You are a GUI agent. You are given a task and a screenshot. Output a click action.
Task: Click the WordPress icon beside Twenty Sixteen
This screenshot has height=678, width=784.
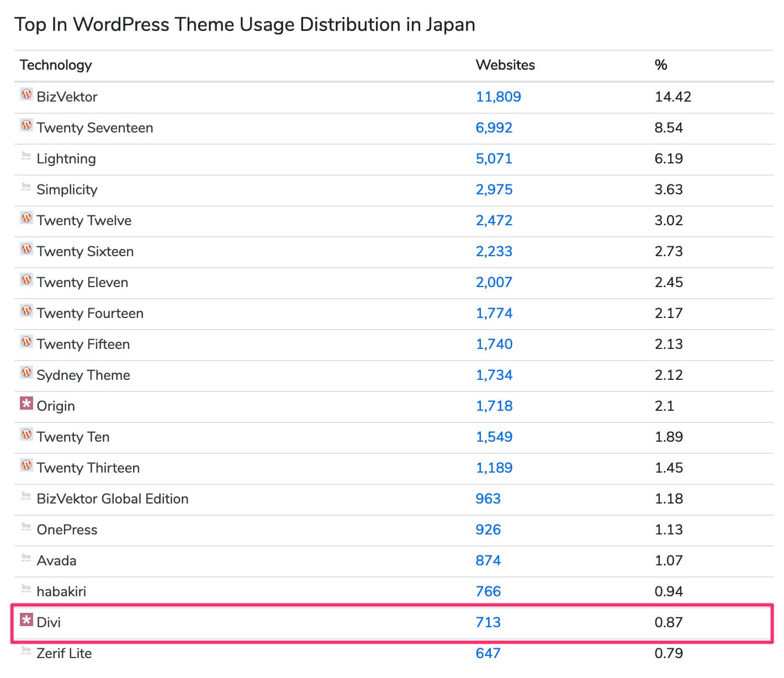pos(27,249)
